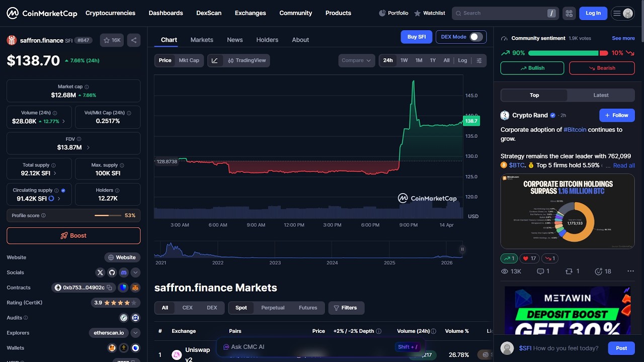Image resolution: width=644 pixels, height=362 pixels.
Task: Switch to the Markets tab
Action: pyautogui.click(x=202, y=40)
